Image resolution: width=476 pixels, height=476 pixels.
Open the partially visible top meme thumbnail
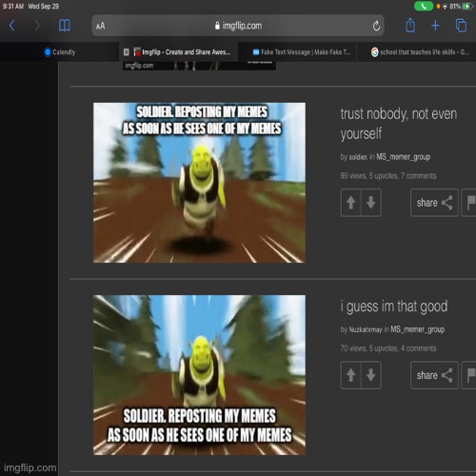coord(199,66)
